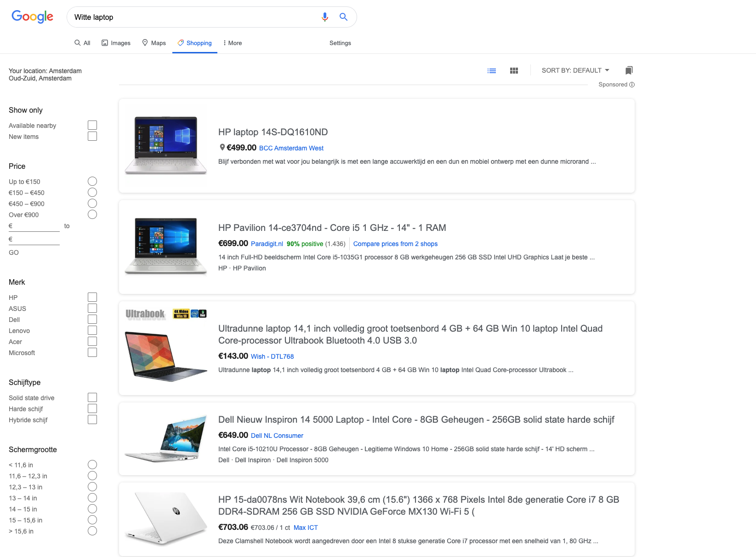Click the search magnifier icon
756x557 pixels.
point(343,17)
